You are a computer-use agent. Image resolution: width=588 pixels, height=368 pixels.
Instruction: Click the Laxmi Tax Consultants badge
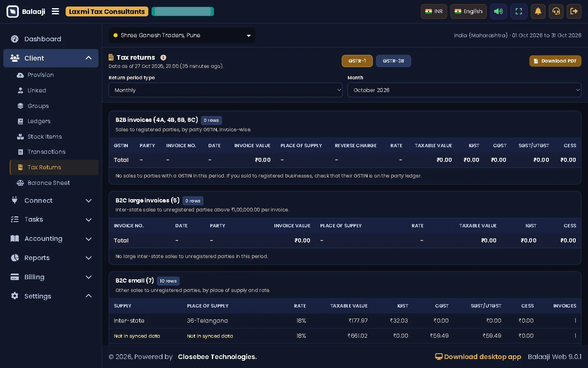click(x=107, y=11)
